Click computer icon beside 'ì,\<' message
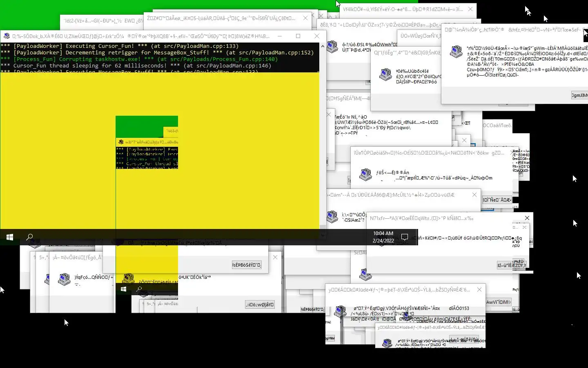This screenshot has height=368, width=588. 332,217
